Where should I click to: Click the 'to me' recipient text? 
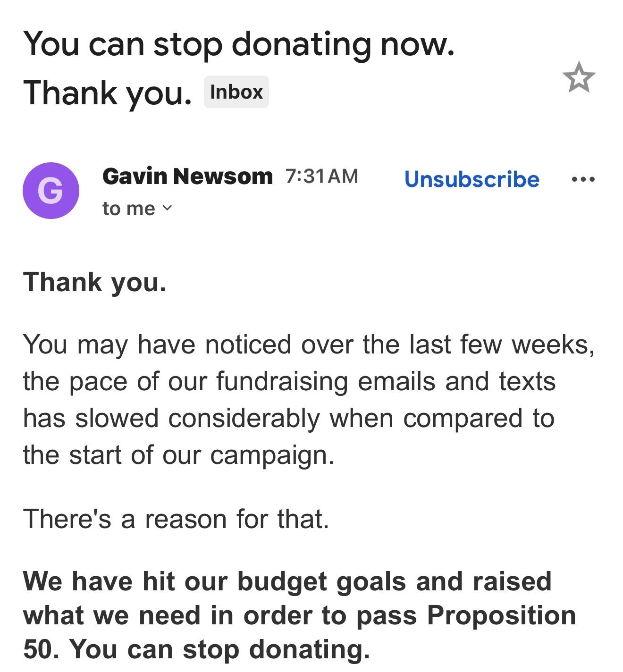tap(128, 208)
